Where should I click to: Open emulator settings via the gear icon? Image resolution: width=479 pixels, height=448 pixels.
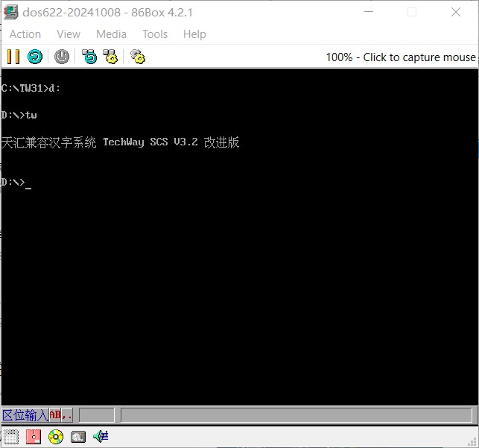(x=137, y=57)
